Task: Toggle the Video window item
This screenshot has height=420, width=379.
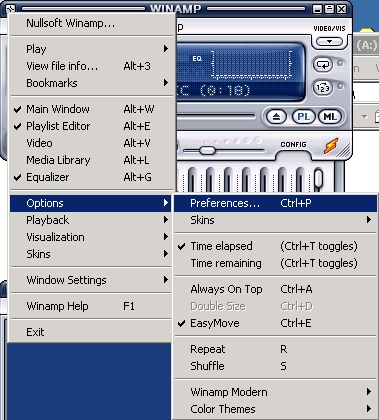Action: click(91, 143)
